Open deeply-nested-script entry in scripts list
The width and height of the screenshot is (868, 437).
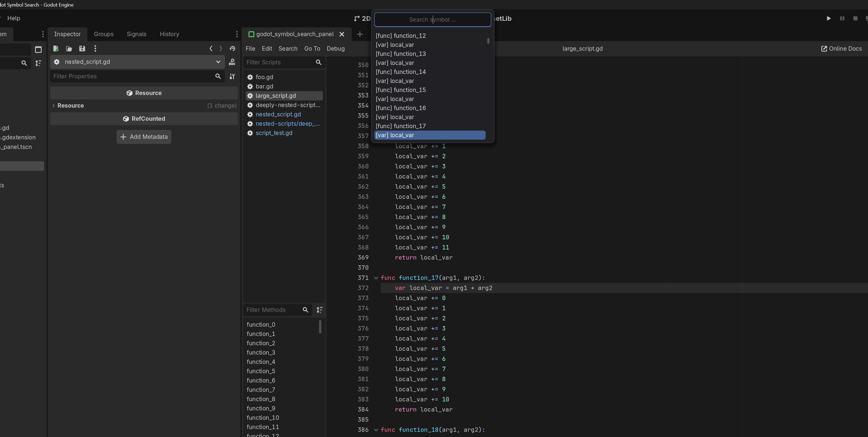click(x=284, y=105)
